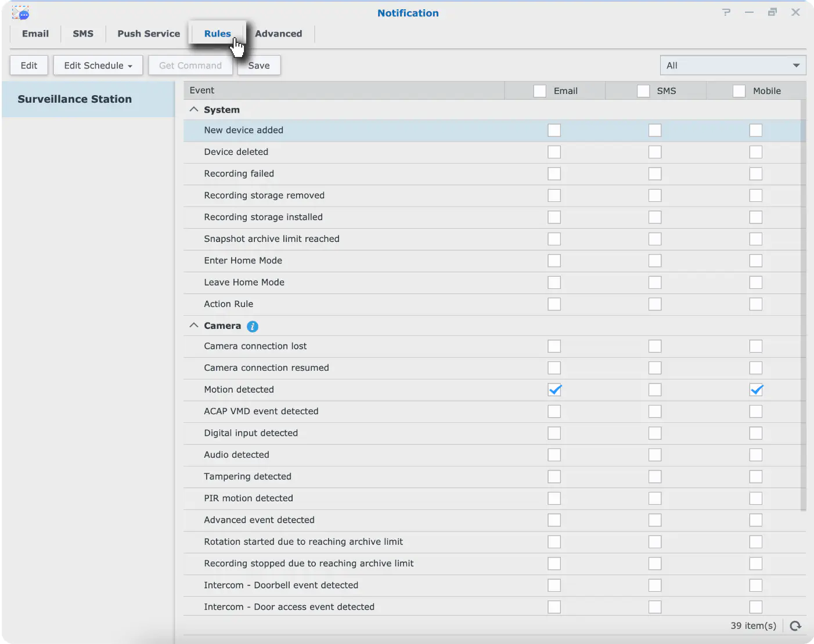814x644 pixels.
Task: Click the Notification app icon
Action: [20, 13]
